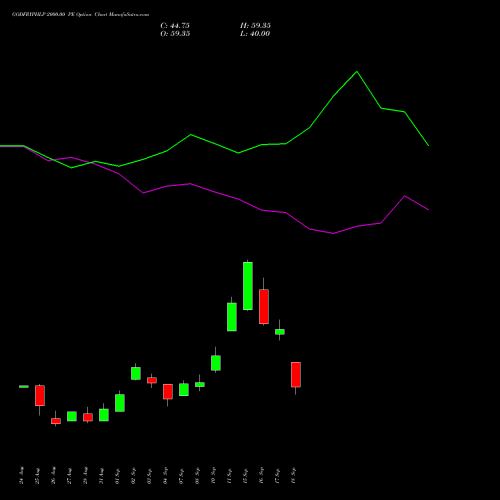500x500 pixels.
Task: Select the 11 Sep date label
Action: 230,476
